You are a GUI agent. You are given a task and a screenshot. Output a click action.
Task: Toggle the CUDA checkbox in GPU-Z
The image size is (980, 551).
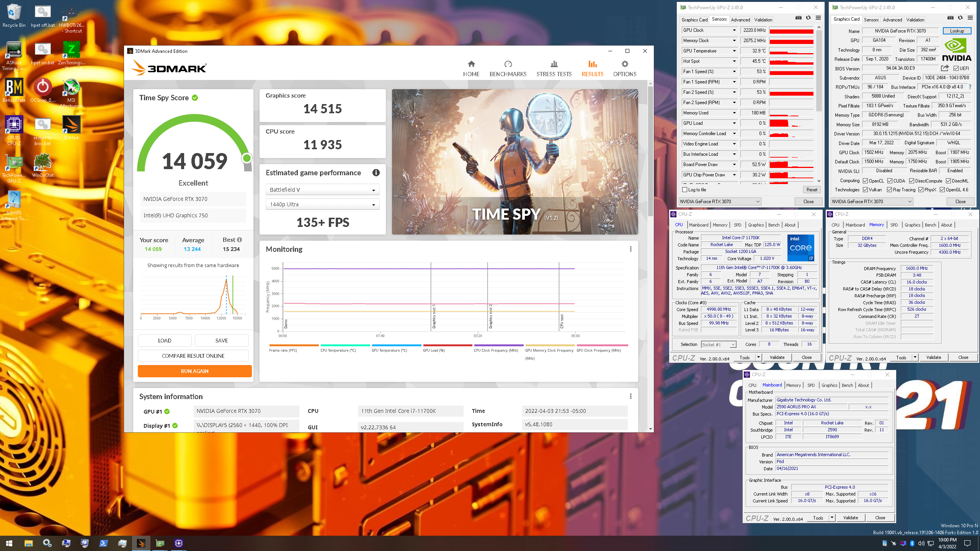coord(890,181)
